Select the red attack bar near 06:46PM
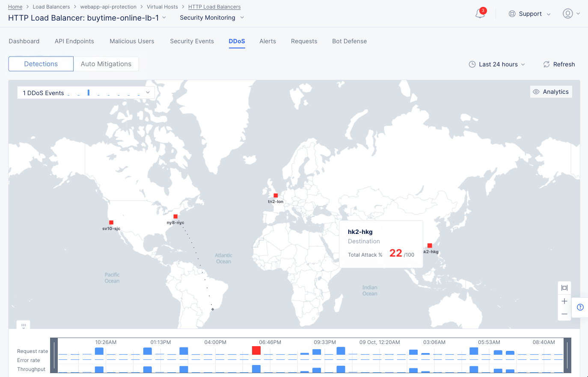The width and height of the screenshot is (588, 377). coord(256,350)
